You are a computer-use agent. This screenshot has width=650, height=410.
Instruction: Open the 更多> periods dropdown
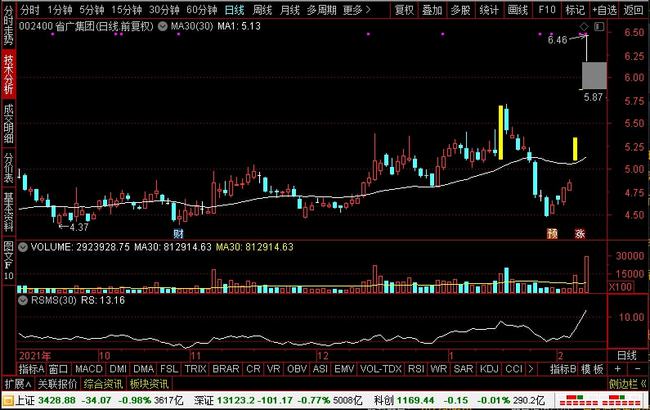pos(353,9)
